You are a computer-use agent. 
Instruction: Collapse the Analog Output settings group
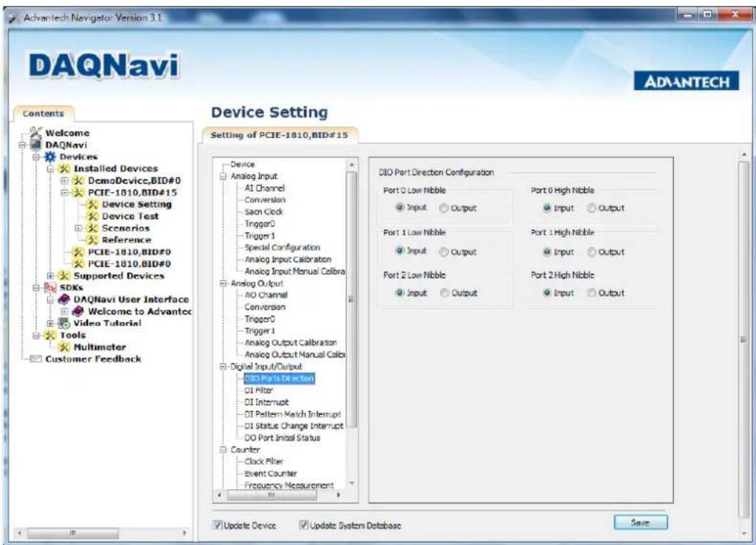point(223,284)
